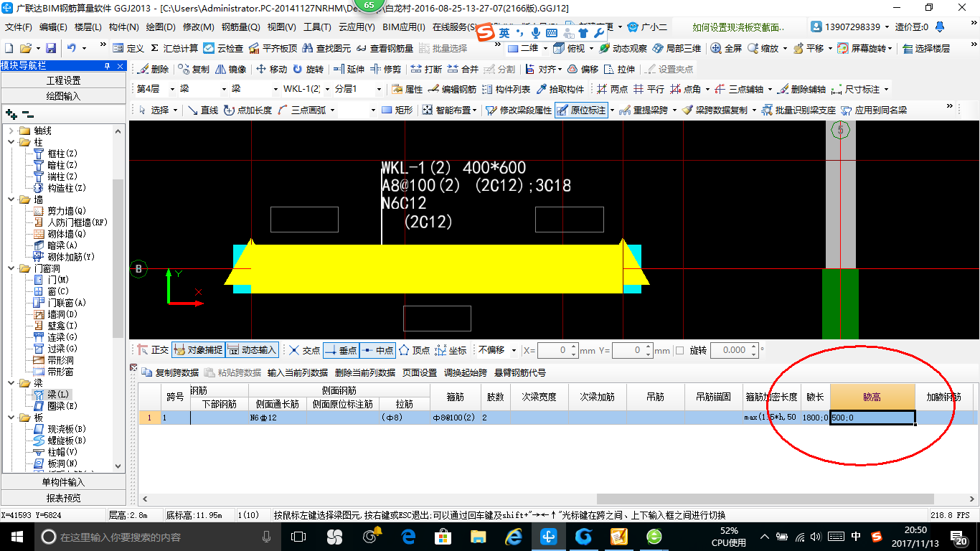Screen dimensions: 980x551
Task: Open 编辑钢筋 edit rebar
Action: (x=452, y=90)
